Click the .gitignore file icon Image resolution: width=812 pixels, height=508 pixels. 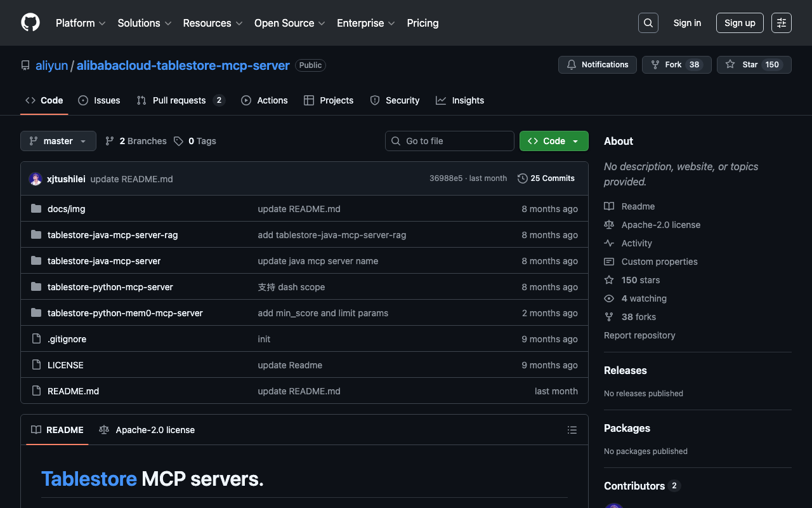click(x=36, y=339)
